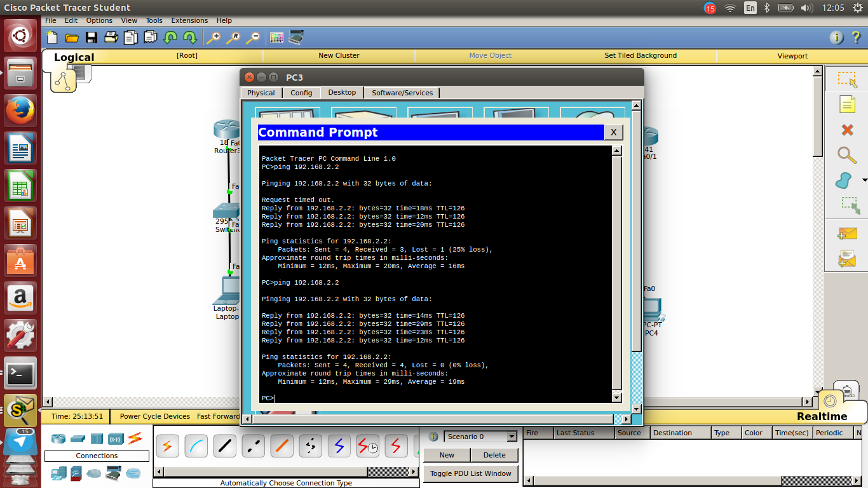Viewport: 868px width, 488px height.
Task: Create a new network file
Action: [x=51, y=37]
